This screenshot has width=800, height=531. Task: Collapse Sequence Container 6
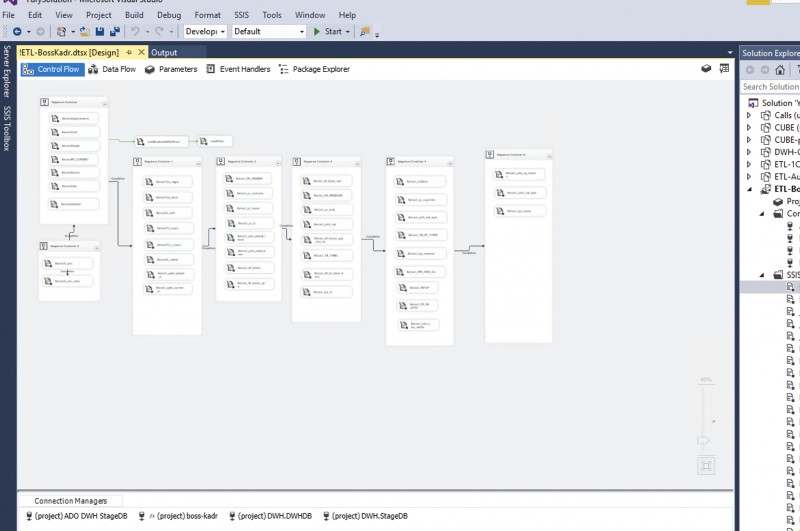549,156
